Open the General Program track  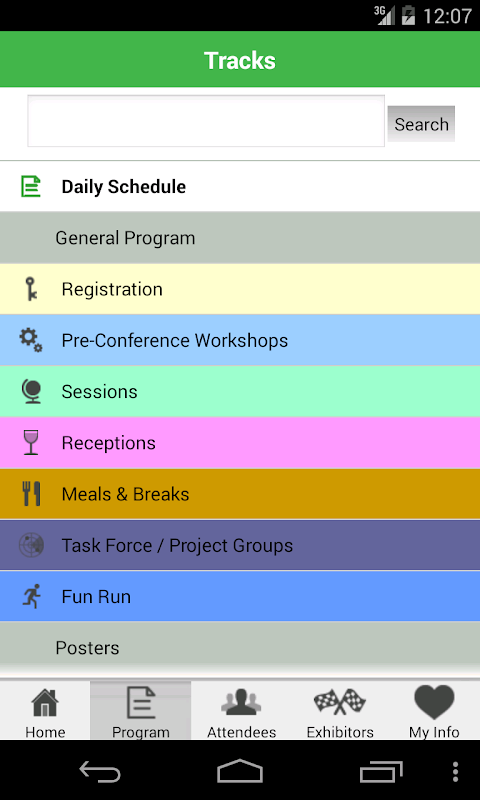[x=240, y=238]
